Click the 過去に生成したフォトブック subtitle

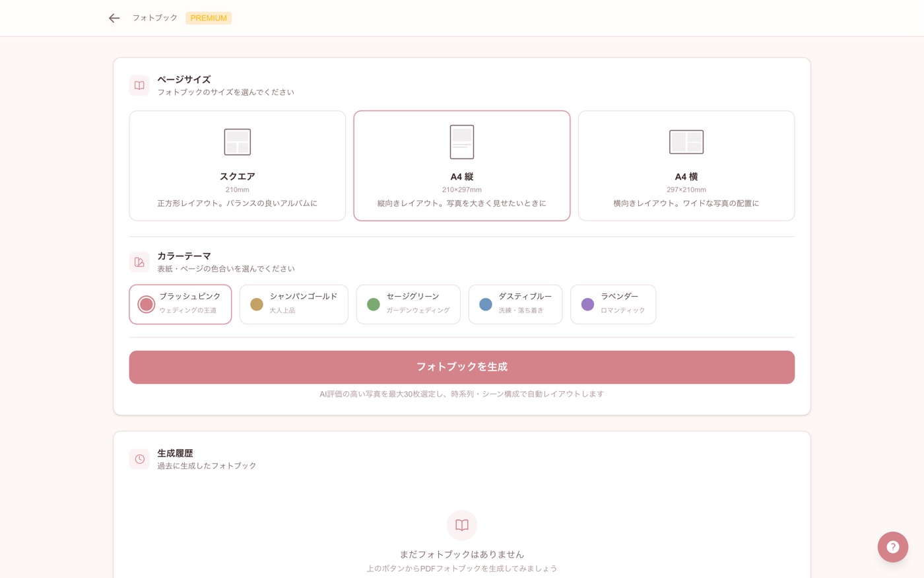(x=207, y=466)
